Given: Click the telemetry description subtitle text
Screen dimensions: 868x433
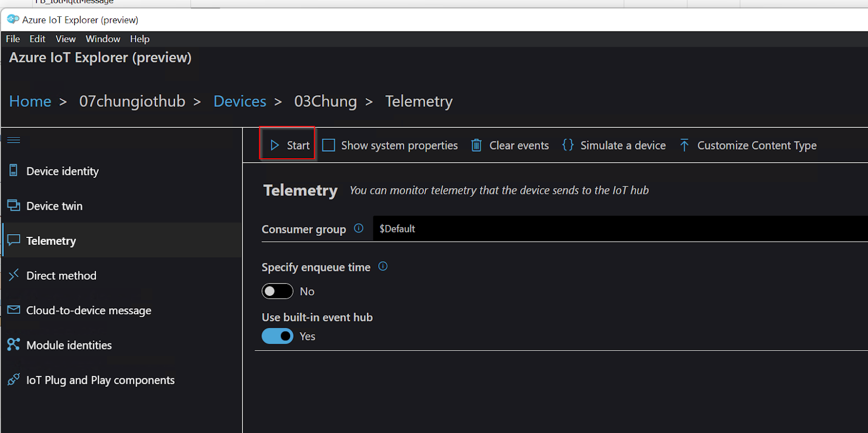Looking at the screenshot, I should pyautogui.click(x=499, y=190).
